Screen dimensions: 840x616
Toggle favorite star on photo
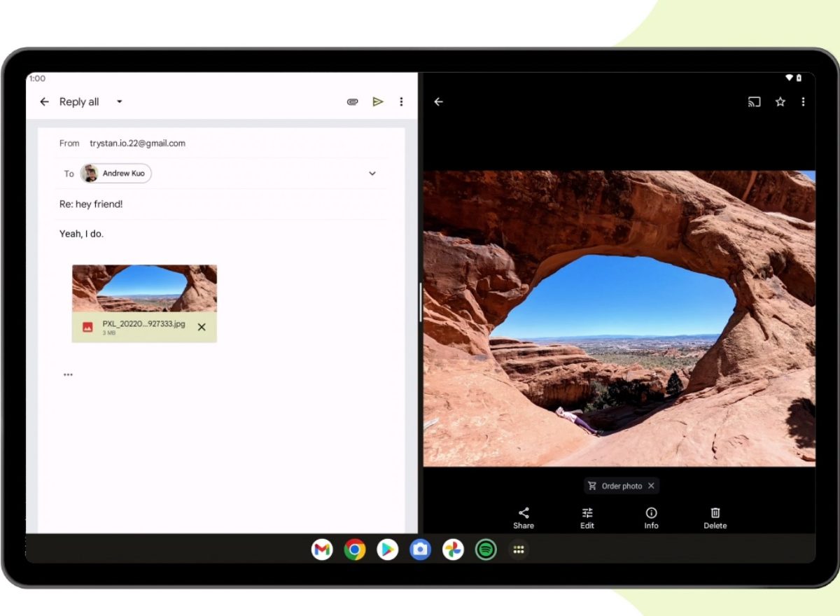click(x=780, y=102)
